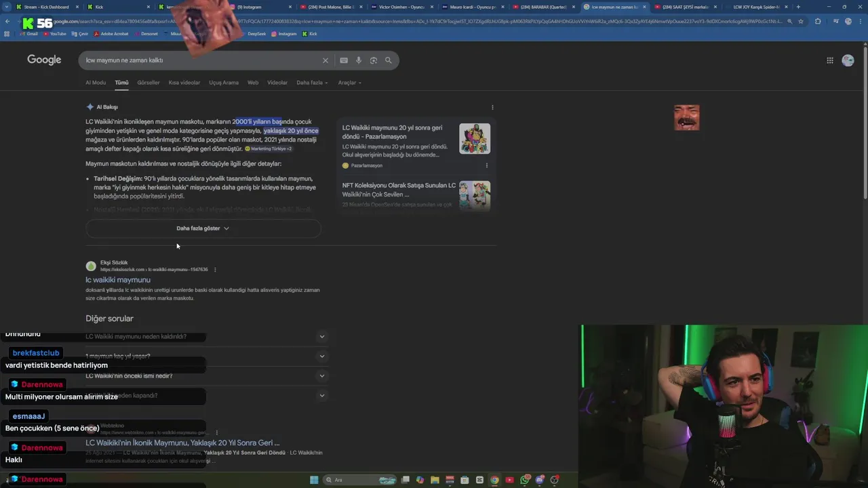Switch to the Instagram browser tab
Image resolution: width=868 pixels, height=488 pixels.
click(x=258, y=7)
